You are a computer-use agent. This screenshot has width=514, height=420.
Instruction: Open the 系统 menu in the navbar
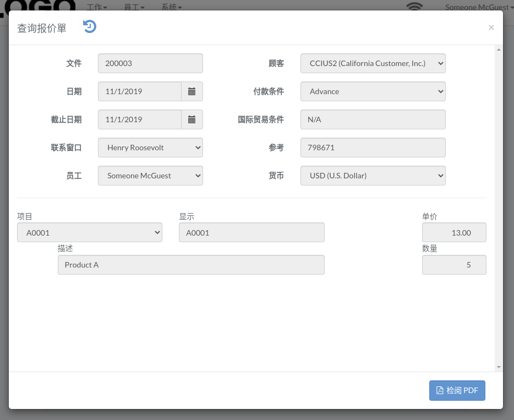click(172, 7)
